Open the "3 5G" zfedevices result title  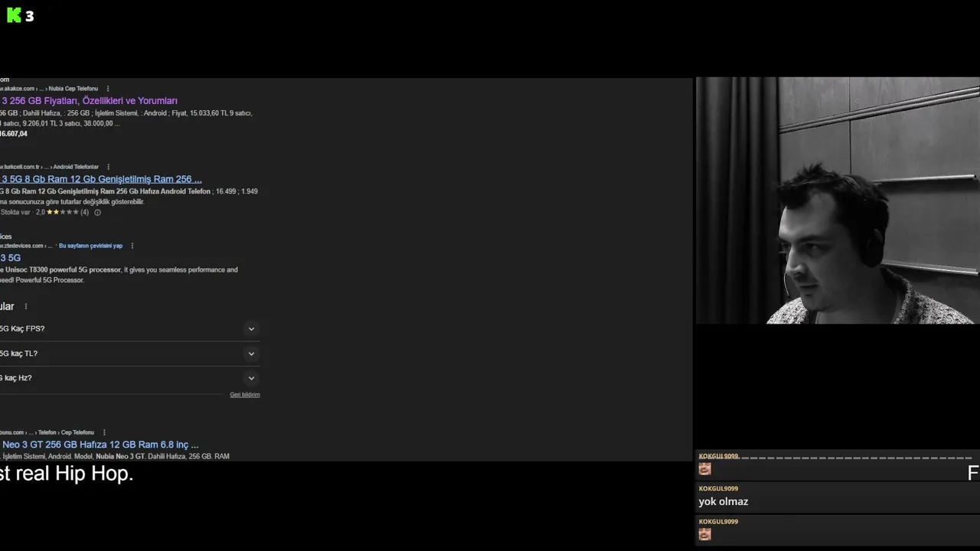pos(11,258)
